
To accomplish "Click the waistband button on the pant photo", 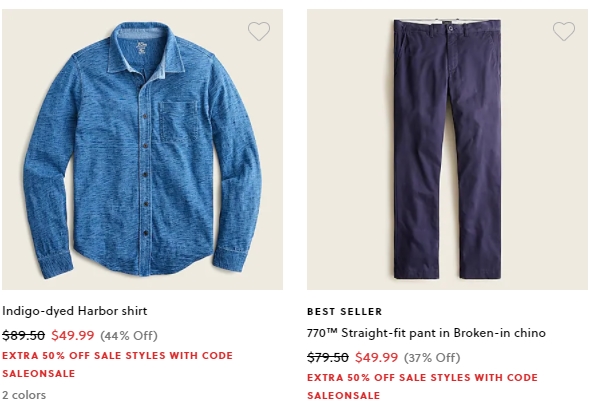I will (x=451, y=28).
